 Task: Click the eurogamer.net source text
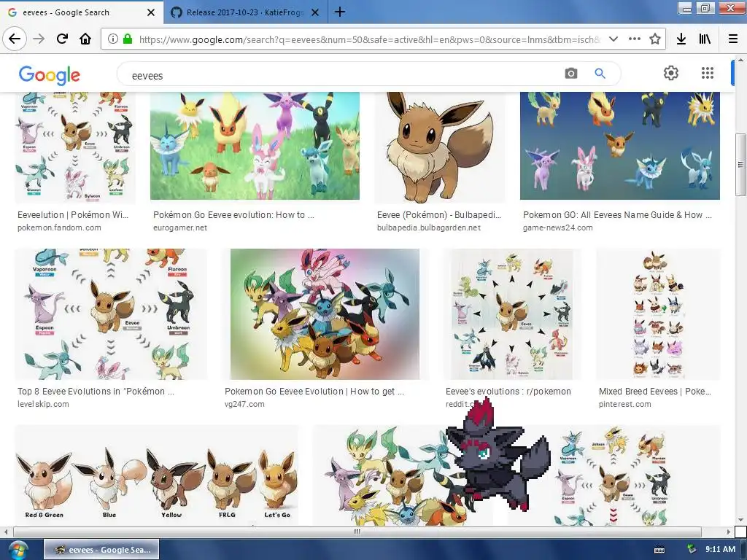coord(180,227)
